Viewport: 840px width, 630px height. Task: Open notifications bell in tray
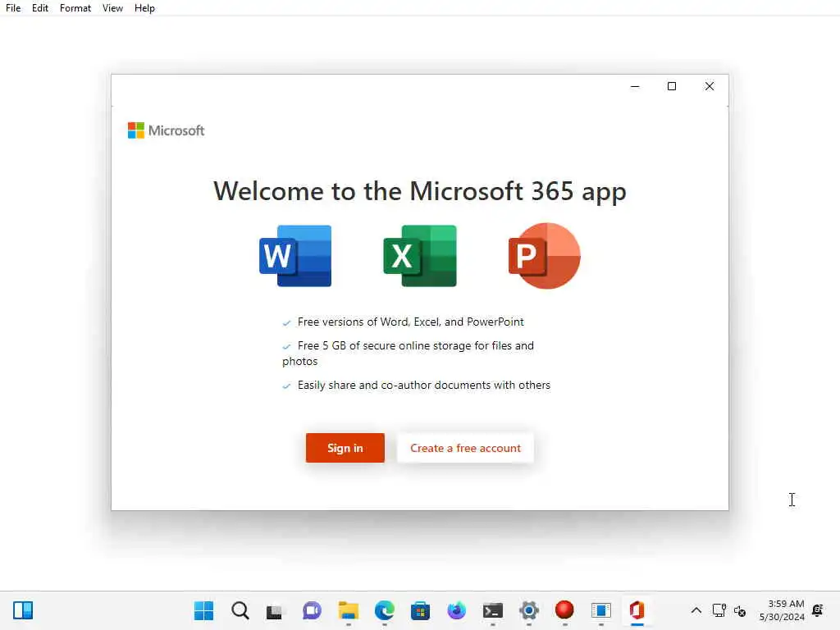pyautogui.click(x=818, y=610)
